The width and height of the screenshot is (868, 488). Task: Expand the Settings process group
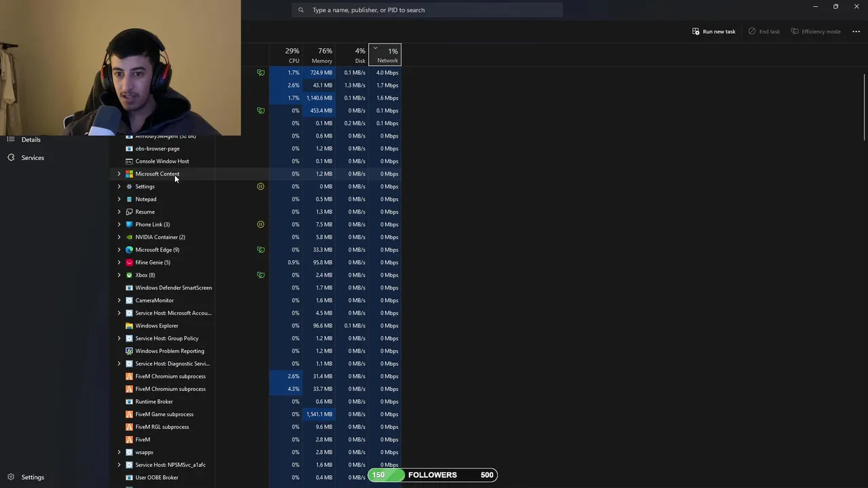(119, 186)
